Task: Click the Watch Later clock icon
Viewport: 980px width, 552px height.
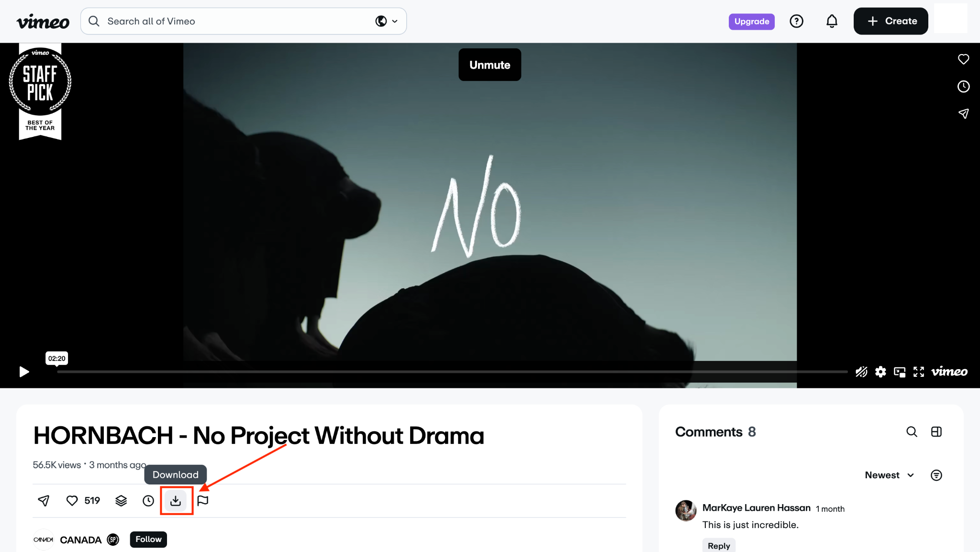Action: click(x=148, y=500)
